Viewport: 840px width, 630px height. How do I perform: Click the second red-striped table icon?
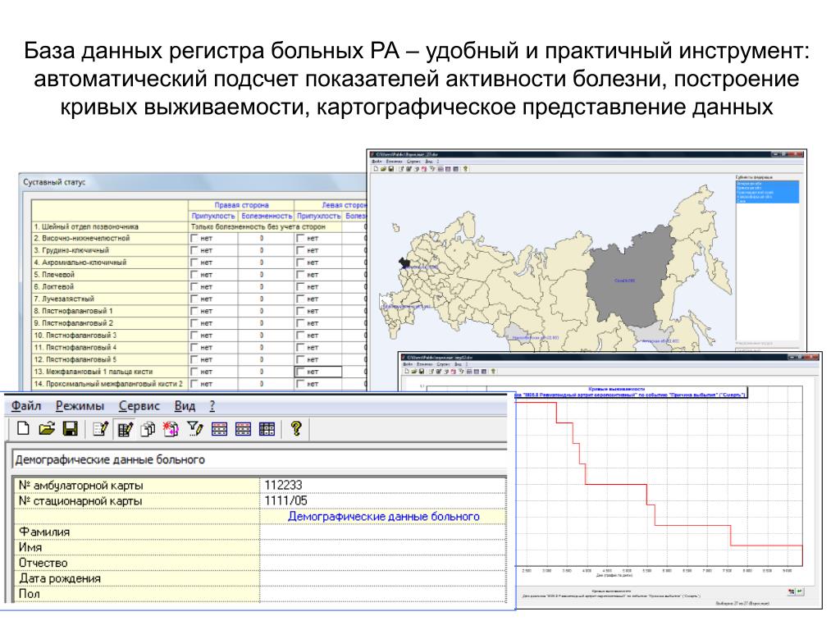tap(243, 428)
